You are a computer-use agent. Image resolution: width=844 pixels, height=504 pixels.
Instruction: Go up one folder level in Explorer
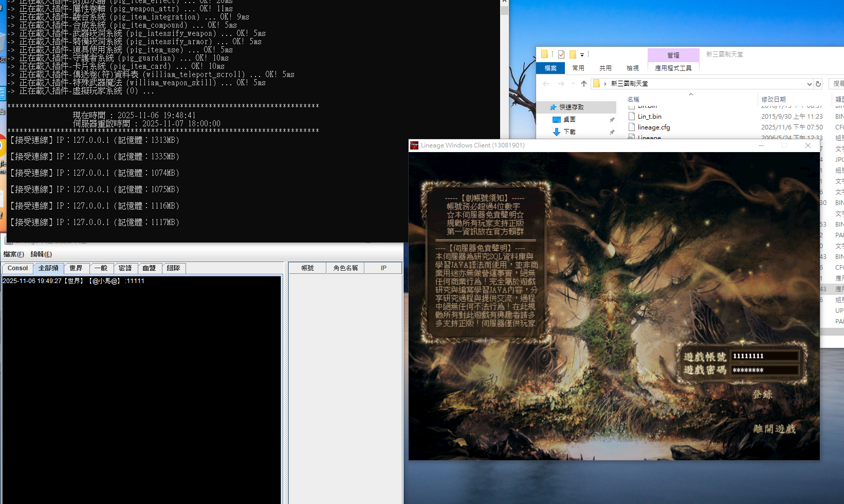click(x=584, y=84)
